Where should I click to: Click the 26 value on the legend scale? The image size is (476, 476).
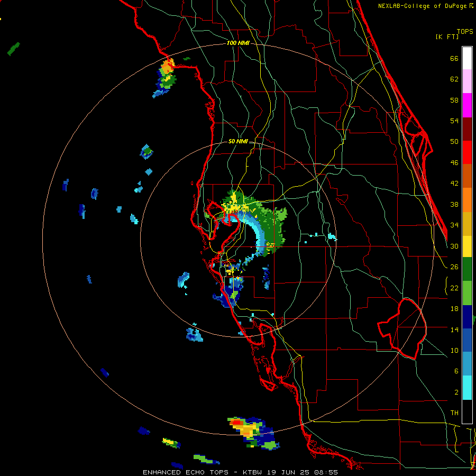(x=454, y=267)
